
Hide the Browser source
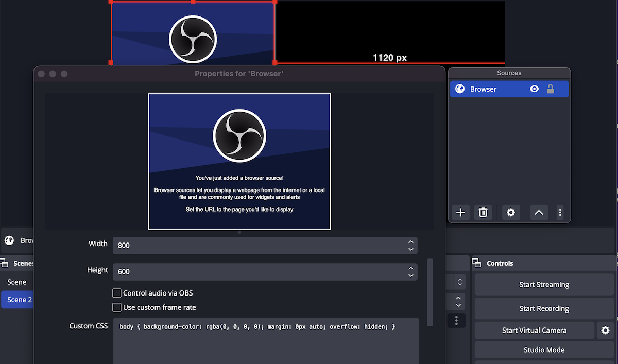[x=534, y=89]
